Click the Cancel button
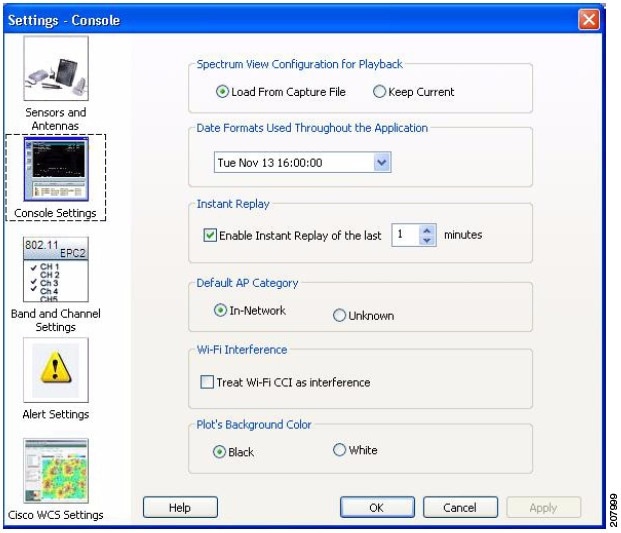Viewport: 621px width, 533px height. point(460,507)
